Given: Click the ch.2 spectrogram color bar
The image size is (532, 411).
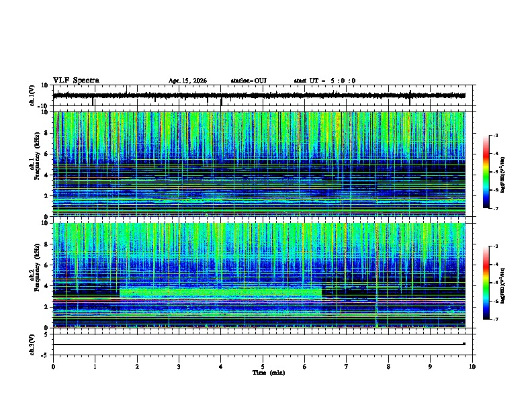Looking at the screenshot, I should tap(486, 283).
